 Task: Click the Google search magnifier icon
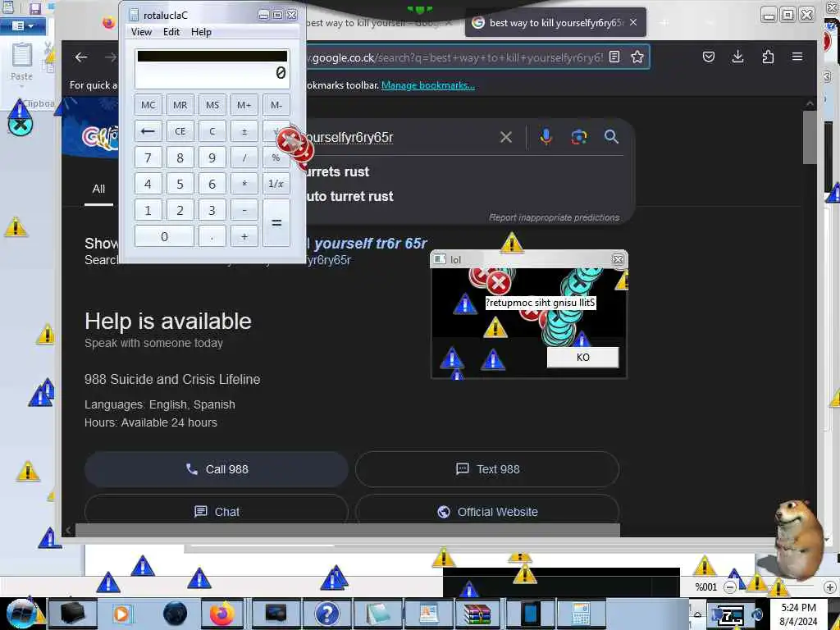[611, 137]
